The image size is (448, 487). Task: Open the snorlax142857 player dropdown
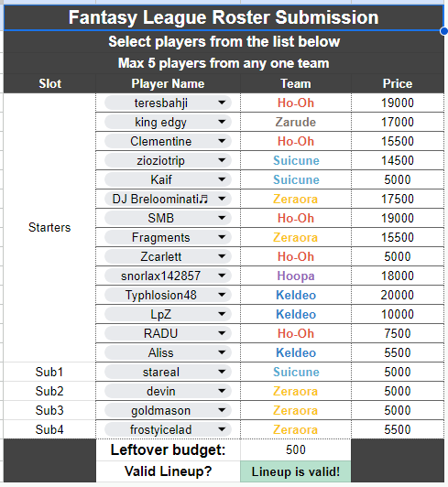168,276
